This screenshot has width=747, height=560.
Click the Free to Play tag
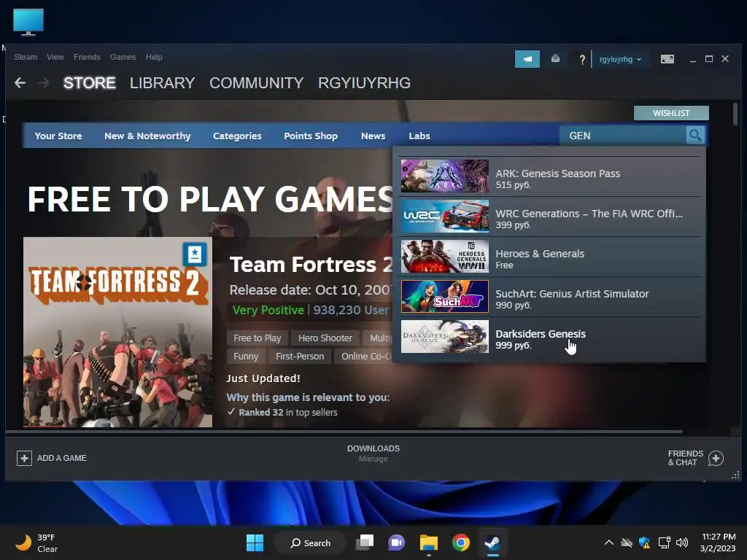point(258,338)
